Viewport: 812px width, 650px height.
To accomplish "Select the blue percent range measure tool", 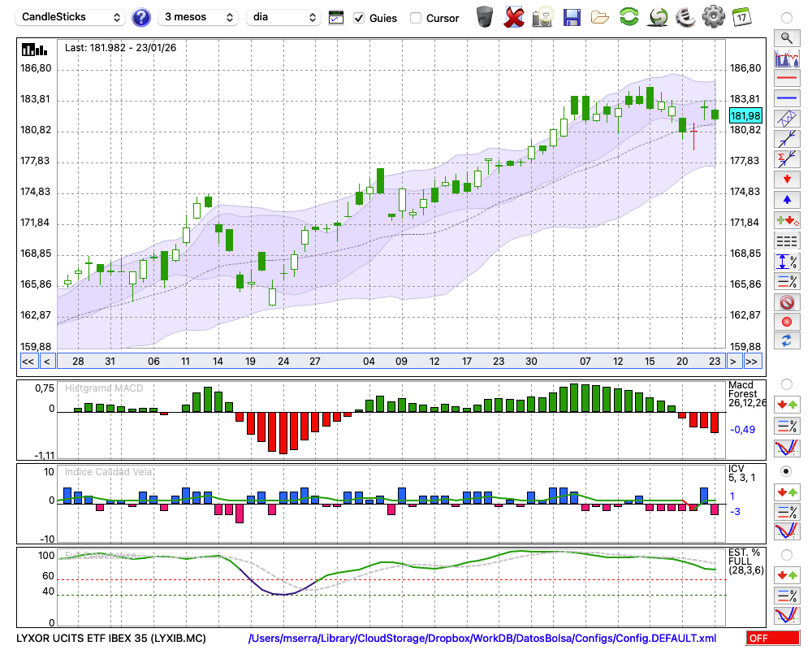I will (x=787, y=262).
